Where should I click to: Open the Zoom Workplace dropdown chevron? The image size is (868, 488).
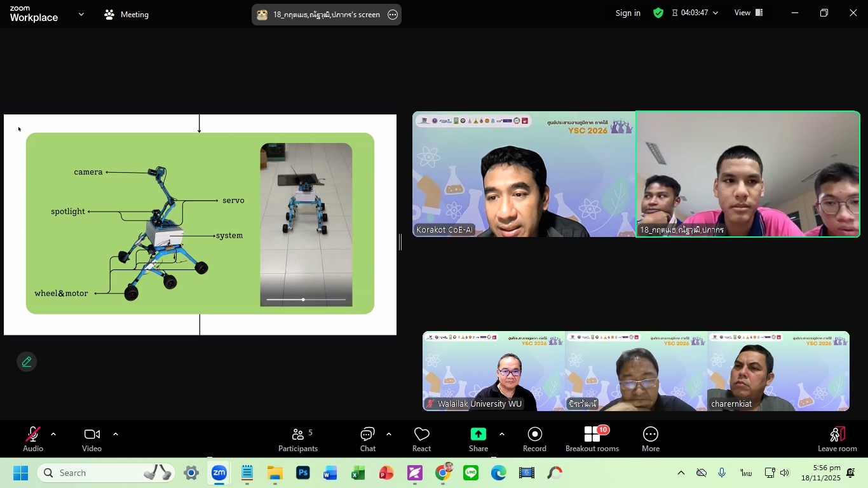(81, 14)
